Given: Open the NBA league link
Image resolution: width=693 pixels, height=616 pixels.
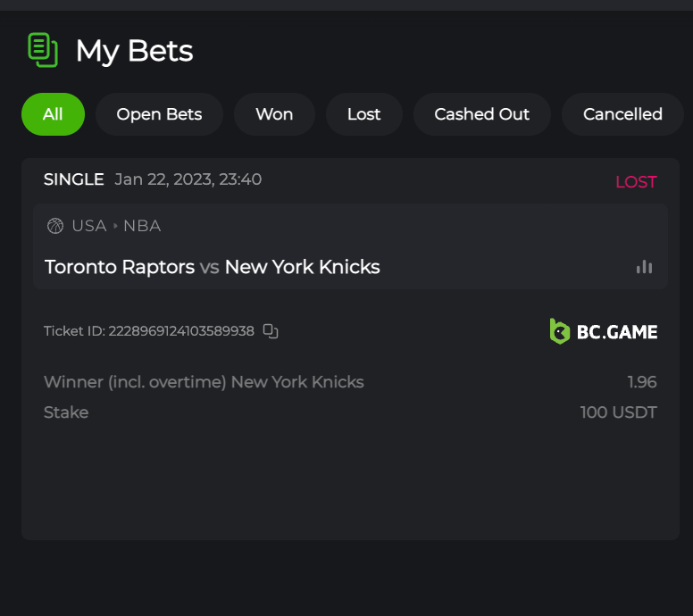Looking at the screenshot, I should (142, 226).
